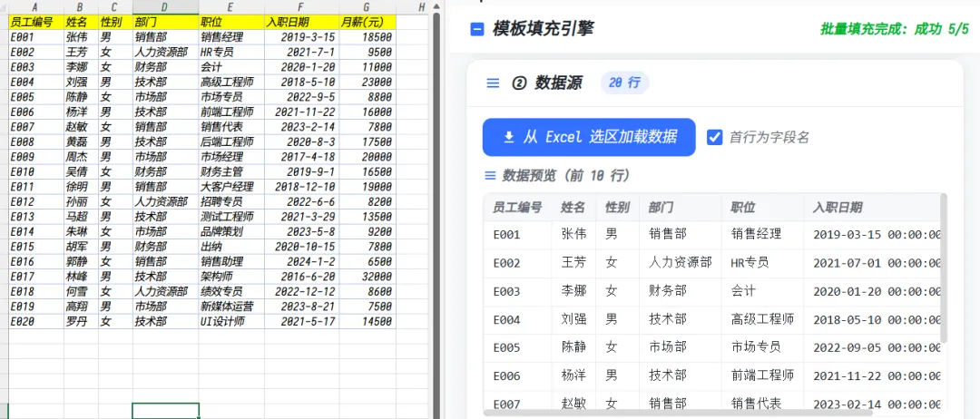Image resolution: width=980 pixels, height=419 pixels.
Task: Select salary cell 32000
Action: (367, 277)
